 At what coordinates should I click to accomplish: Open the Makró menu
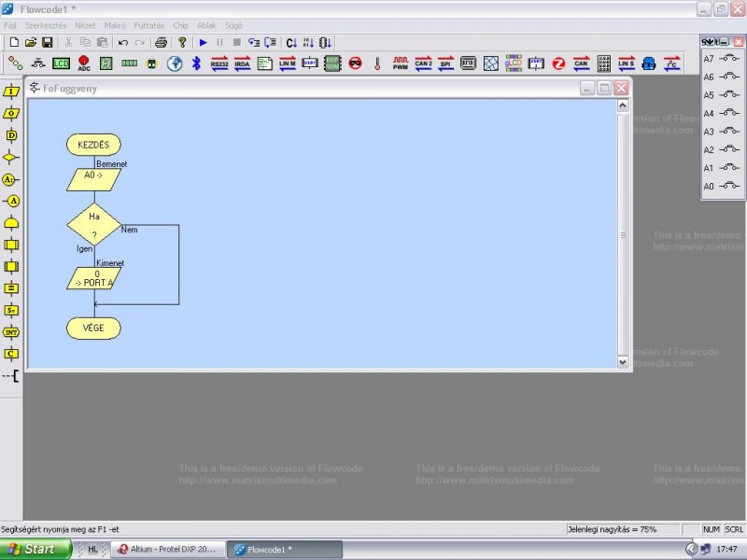coord(115,26)
